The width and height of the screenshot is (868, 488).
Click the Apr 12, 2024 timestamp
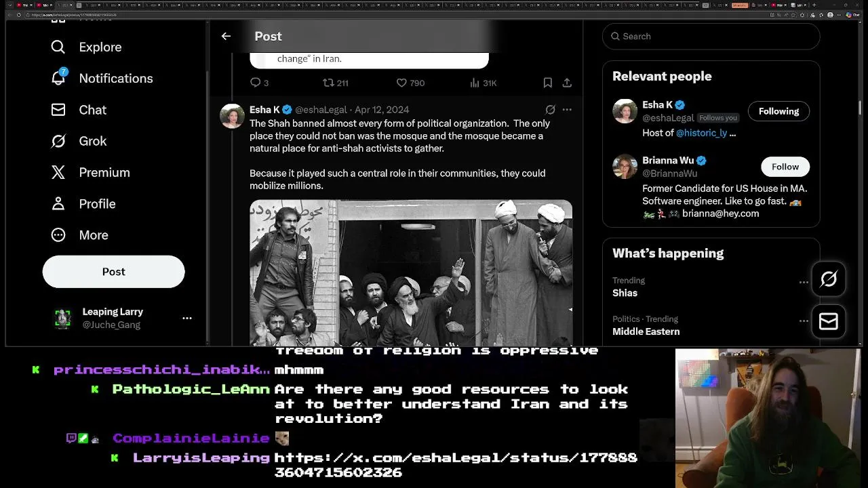pos(382,109)
